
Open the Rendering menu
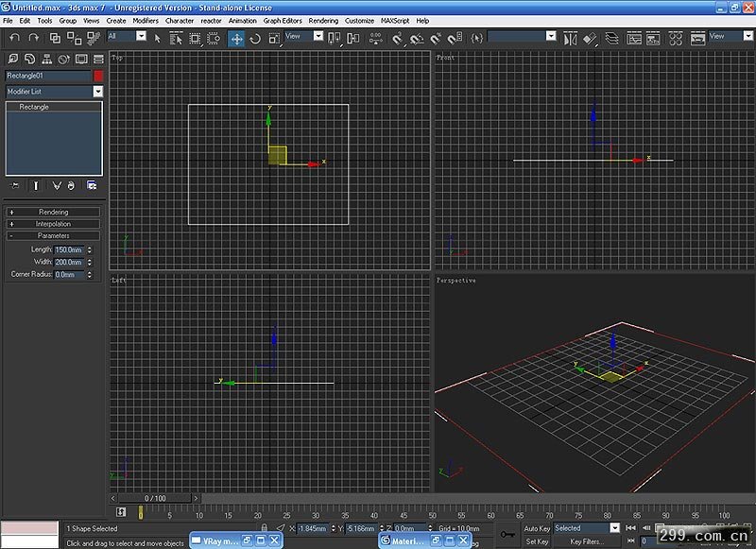[x=323, y=21]
